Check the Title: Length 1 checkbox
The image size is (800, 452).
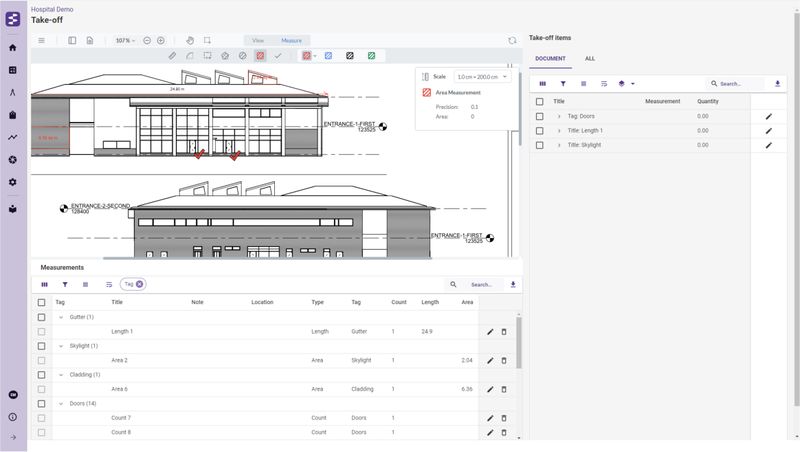tap(539, 131)
